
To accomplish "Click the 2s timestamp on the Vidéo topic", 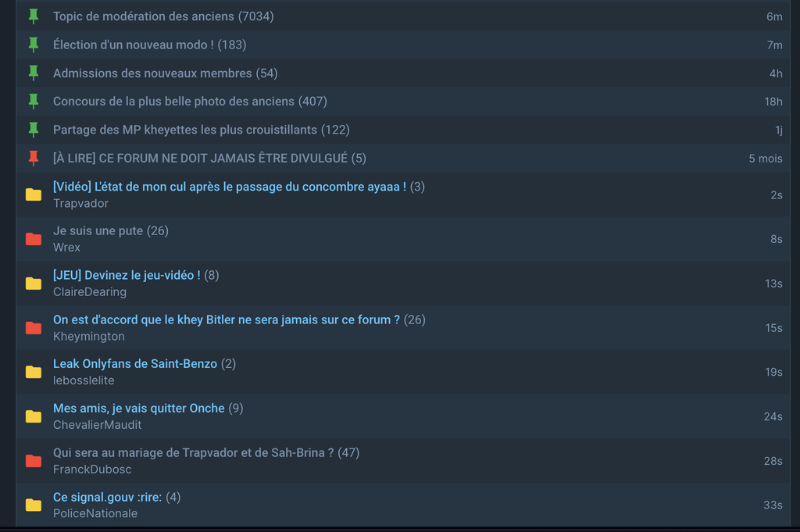I will tap(777, 195).
